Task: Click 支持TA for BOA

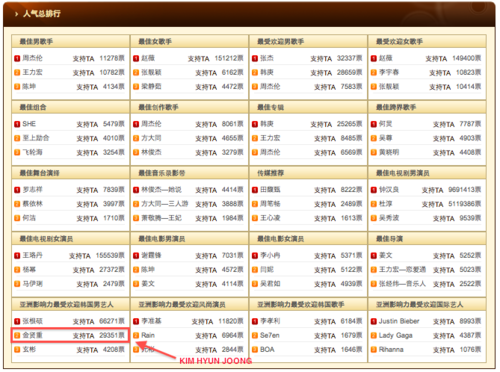Action: (325, 350)
